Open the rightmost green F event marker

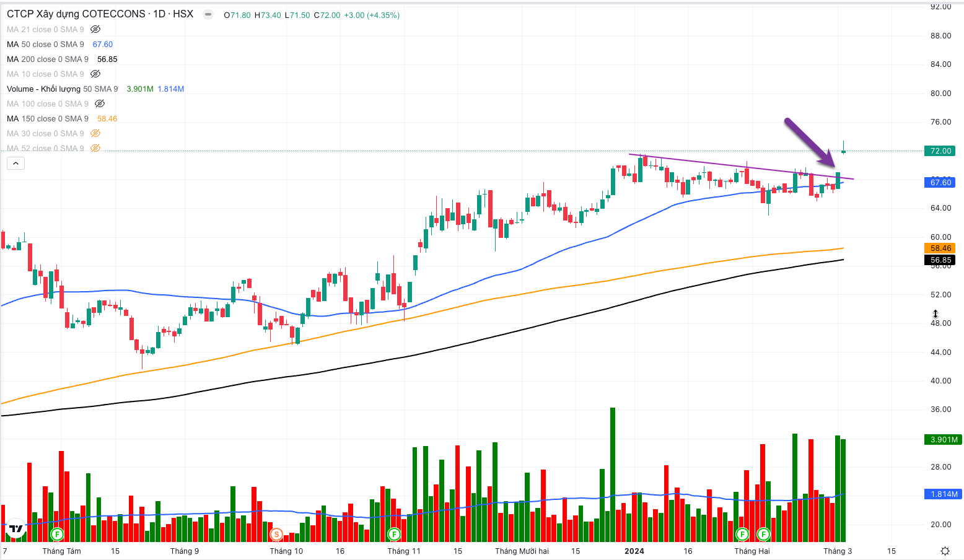763,533
